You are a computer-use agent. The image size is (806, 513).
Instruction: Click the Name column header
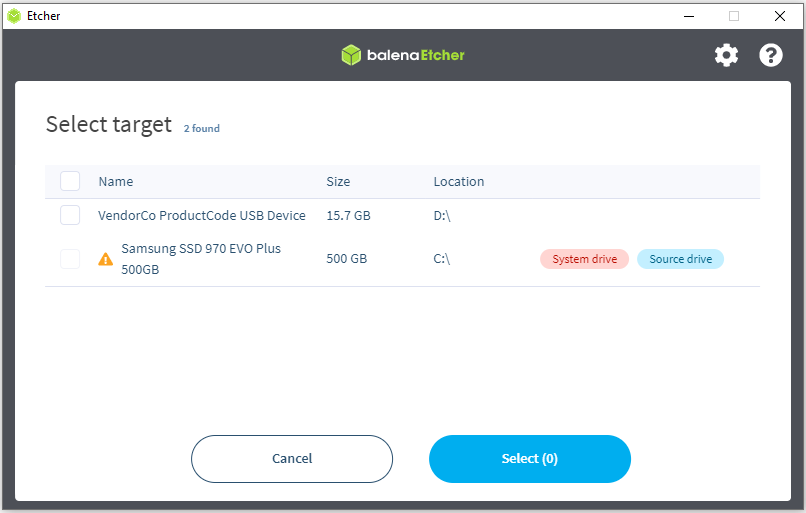[x=116, y=182]
